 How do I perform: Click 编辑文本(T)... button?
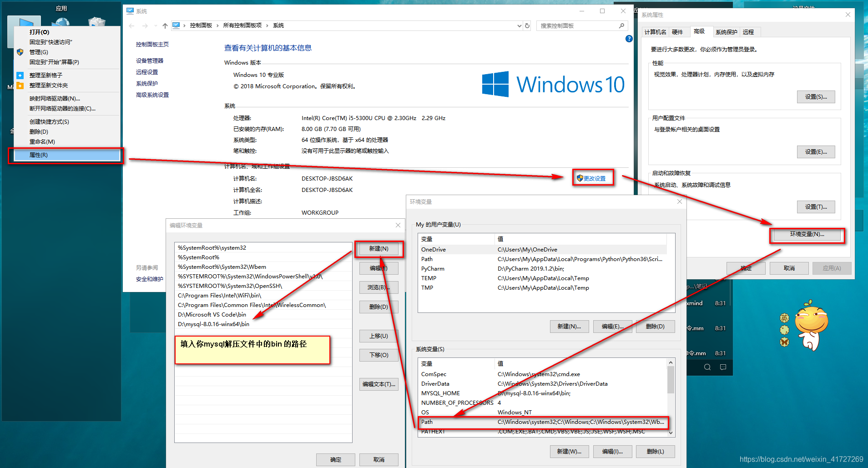(x=378, y=384)
